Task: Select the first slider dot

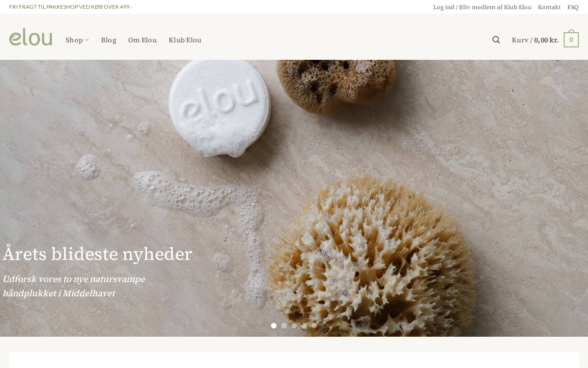Action: (274, 326)
